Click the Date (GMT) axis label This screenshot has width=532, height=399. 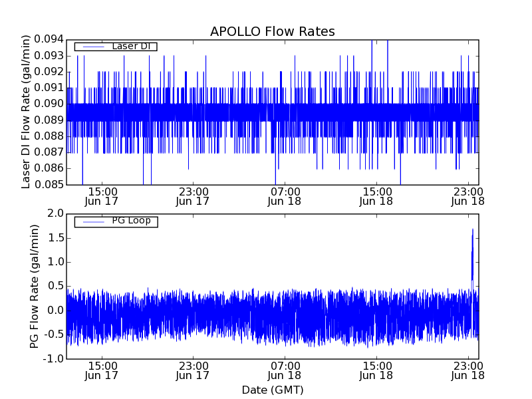[x=272, y=390]
